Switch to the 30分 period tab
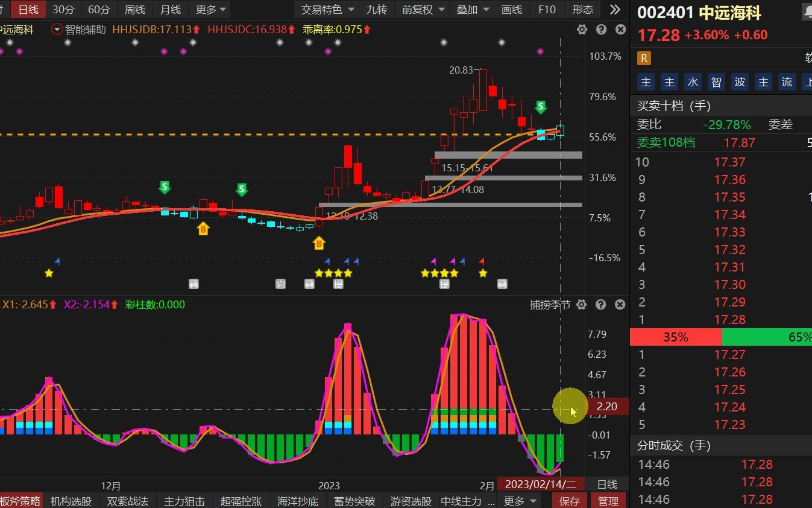The image size is (812, 508). [x=64, y=10]
